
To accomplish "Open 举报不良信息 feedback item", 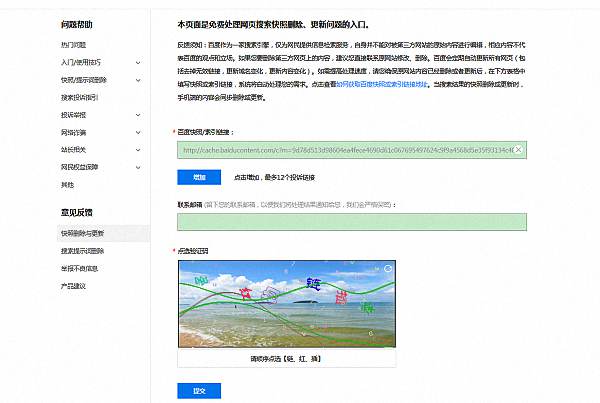I will tap(80, 268).
